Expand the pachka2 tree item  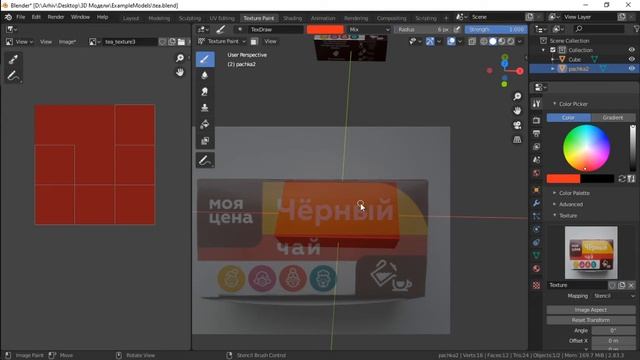coord(553,69)
